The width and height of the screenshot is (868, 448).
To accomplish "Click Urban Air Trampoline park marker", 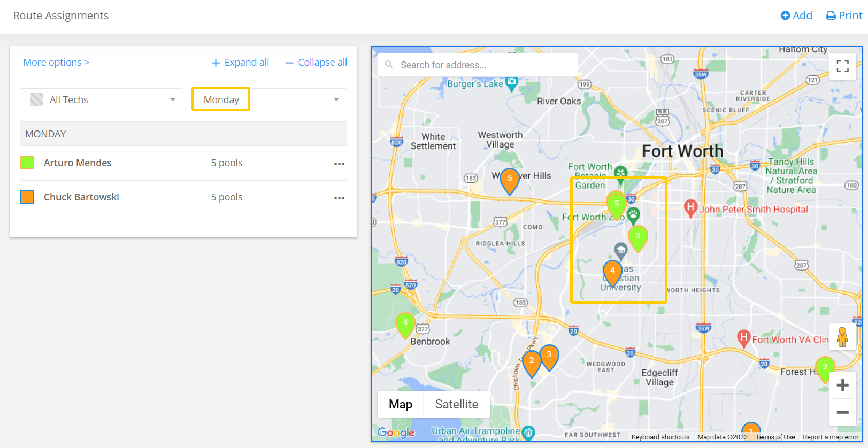I will 528,432.
